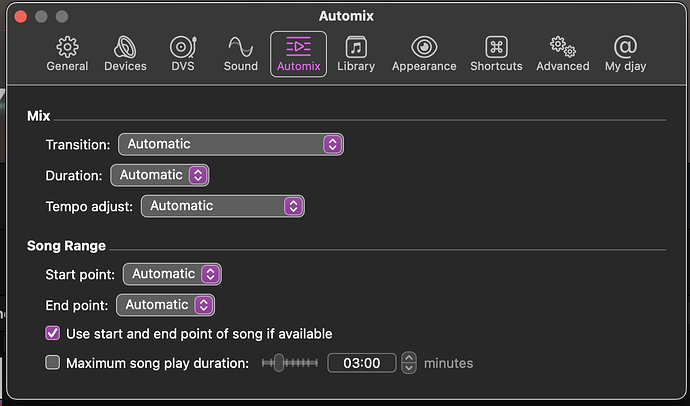Open the Shortcuts command-key tab
Screen dimensions: 690x406
click(496, 54)
